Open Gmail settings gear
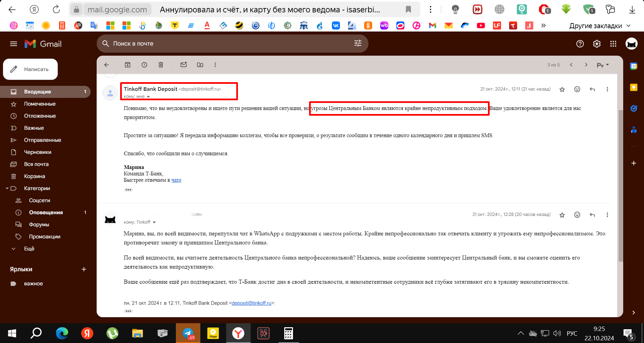Screen dimensions: 644x343 coord(597,44)
